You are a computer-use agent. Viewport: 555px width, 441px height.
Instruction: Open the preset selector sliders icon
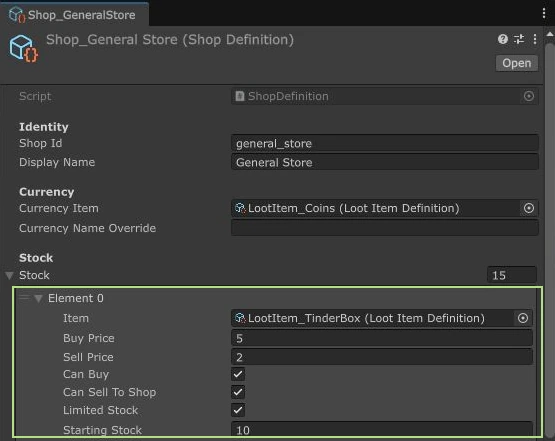click(519, 39)
